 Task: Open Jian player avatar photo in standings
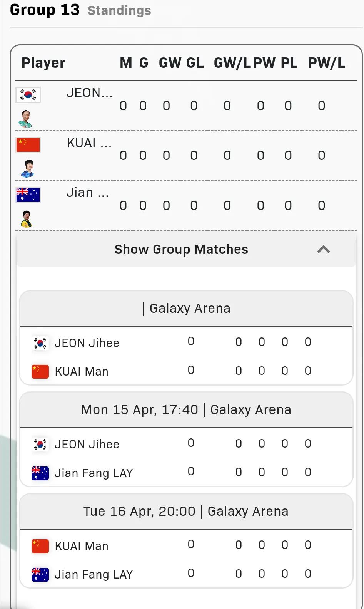point(26,219)
